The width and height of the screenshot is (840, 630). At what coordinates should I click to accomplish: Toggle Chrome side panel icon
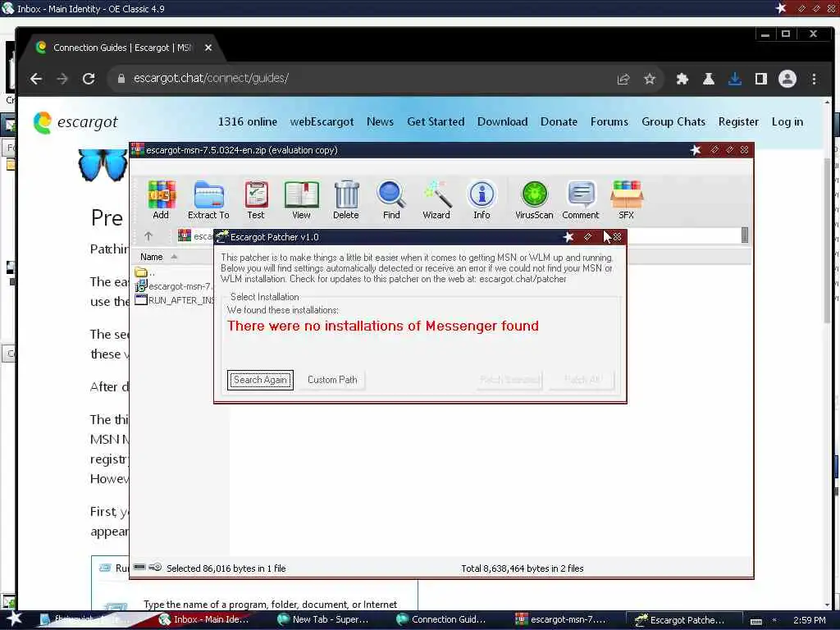[760, 80]
